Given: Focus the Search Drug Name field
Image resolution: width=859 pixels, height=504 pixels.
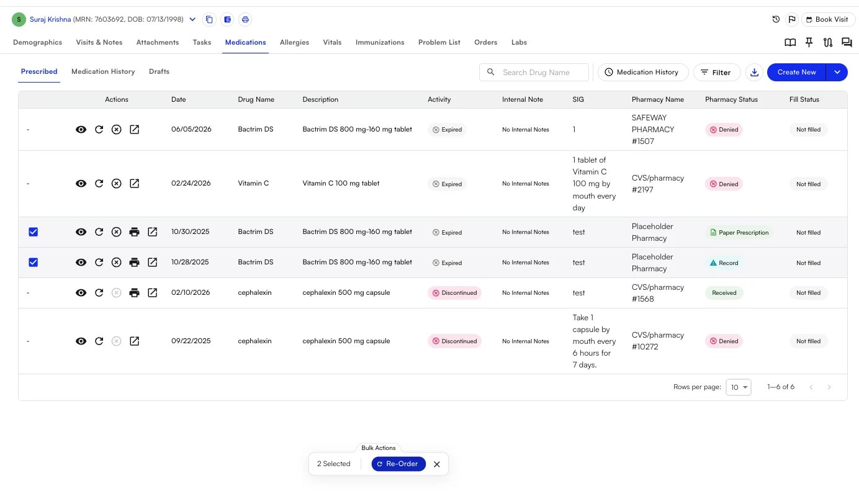Looking at the screenshot, I should [534, 72].
